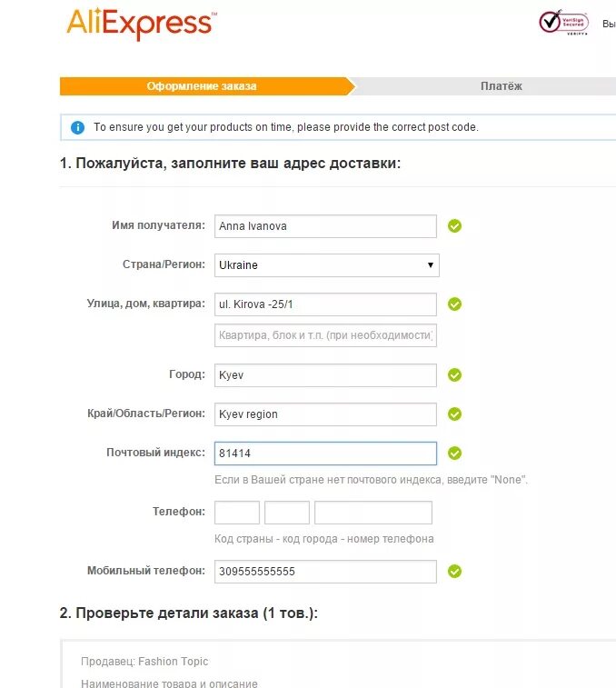This screenshot has width=616, height=688.
Task: Click green checkmark beside recipient name field
Action: tap(454, 226)
